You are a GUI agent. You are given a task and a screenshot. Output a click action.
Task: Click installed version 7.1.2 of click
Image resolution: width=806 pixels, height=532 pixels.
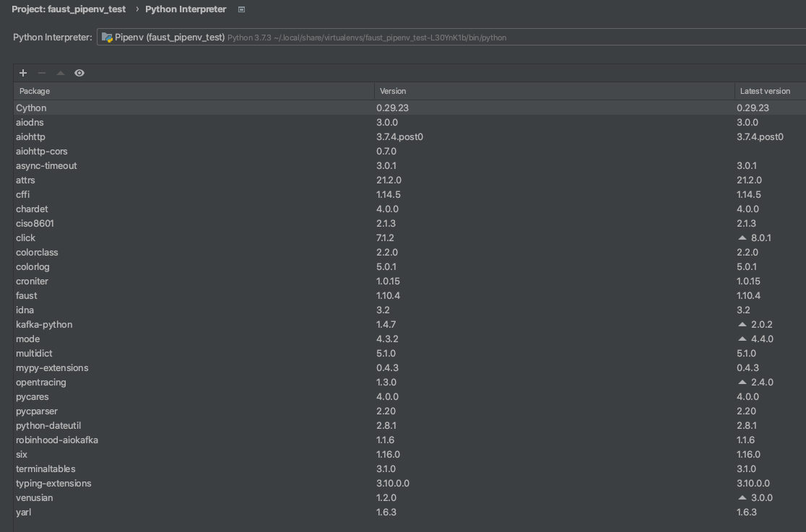[x=385, y=238]
